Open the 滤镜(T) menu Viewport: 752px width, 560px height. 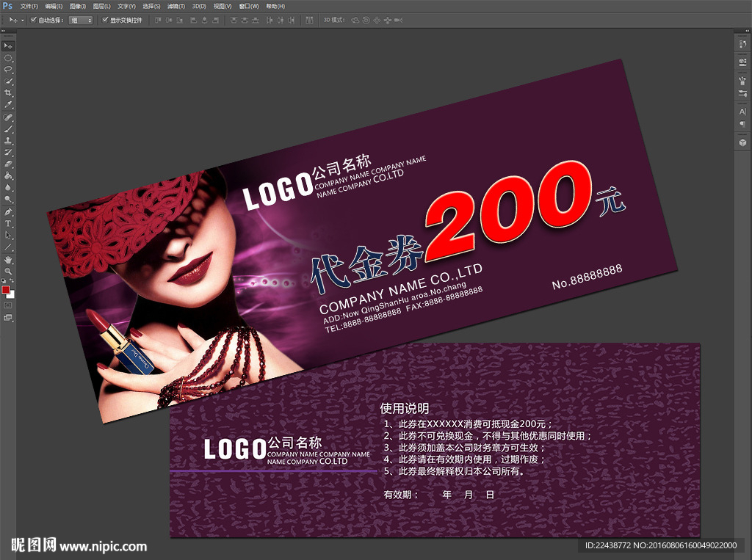pyautogui.click(x=176, y=6)
